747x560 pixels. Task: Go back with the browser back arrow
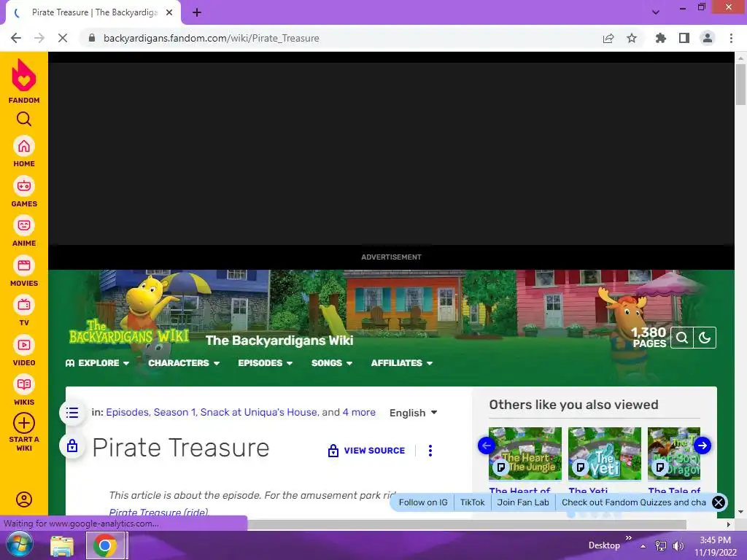tap(16, 38)
